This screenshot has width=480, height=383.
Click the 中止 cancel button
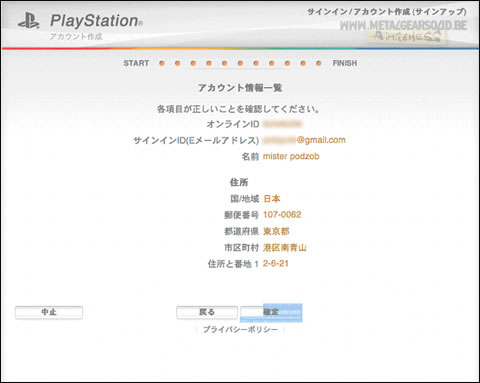[49, 312]
